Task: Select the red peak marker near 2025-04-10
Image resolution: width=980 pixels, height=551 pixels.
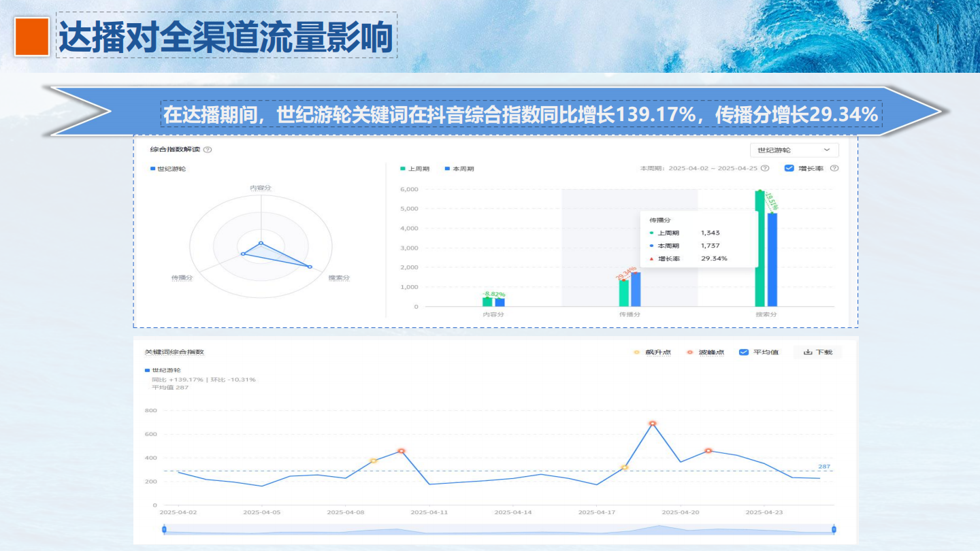Action: click(x=402, y=451)
